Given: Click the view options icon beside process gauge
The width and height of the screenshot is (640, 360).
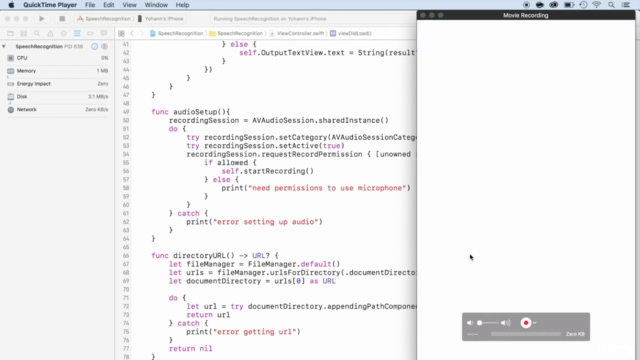Looking at the screenshot, I should 104,47.
